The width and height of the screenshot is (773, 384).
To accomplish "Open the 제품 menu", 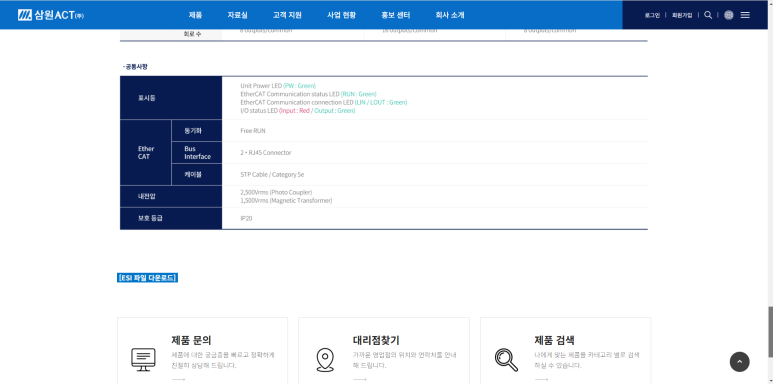I will (x=195, y=15).
